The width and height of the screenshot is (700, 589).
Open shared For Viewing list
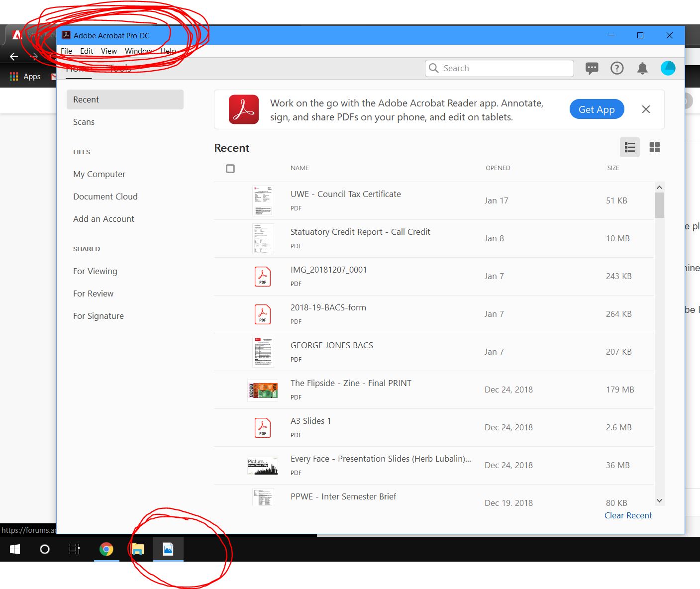[95, 271]
